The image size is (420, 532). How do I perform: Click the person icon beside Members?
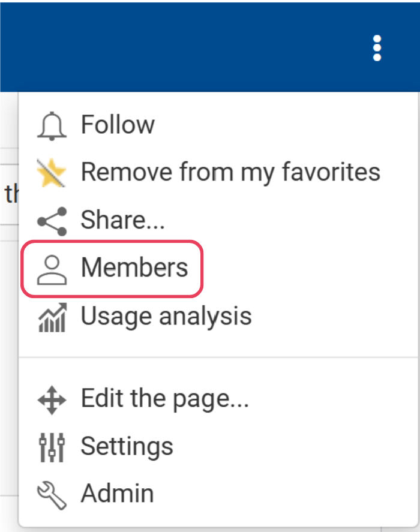(52, 269)
